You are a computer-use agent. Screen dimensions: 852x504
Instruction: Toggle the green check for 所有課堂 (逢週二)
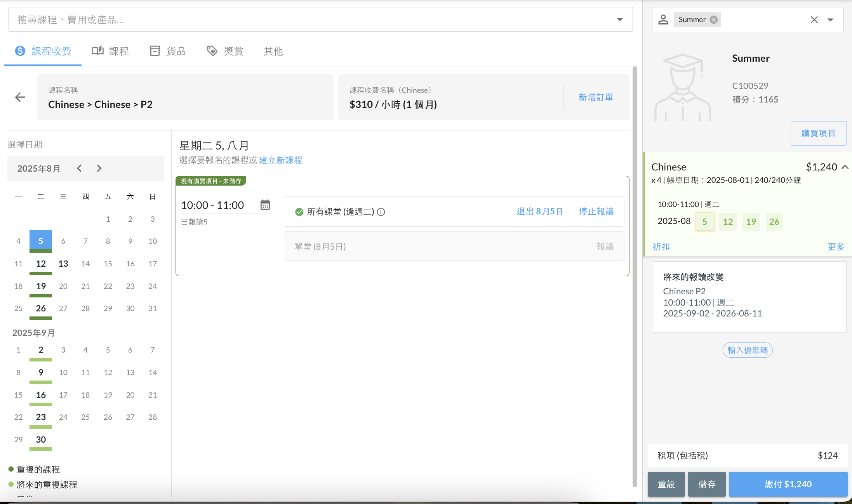pyautogui.click(x=299, y=212)
